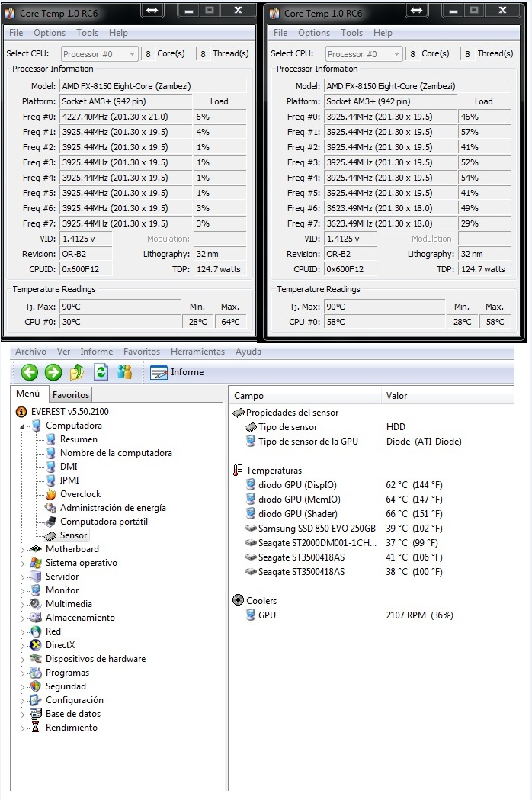532x800 pixels.
Task: Click the Motherboard icon in tree
Action: coord(36,549)
